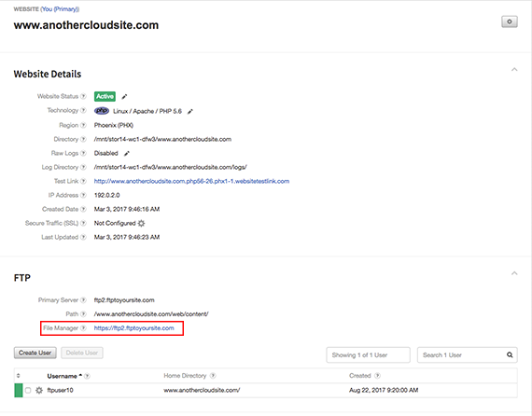Click the Delete User button
Screen dimensions: 532x416
[x=82, y=353]
